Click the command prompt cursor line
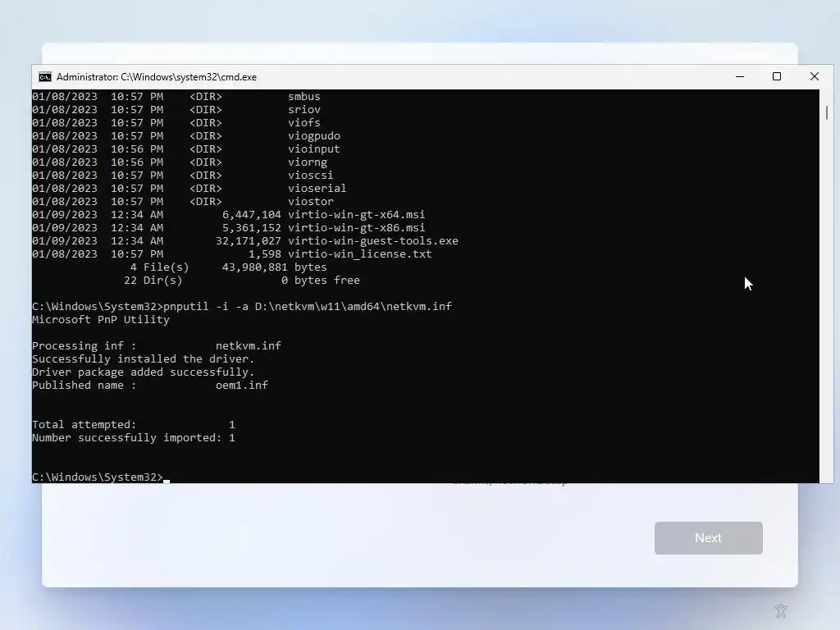The width and height of the screenshot is (840, 630). pyautogui.click(x=101, y=477)
